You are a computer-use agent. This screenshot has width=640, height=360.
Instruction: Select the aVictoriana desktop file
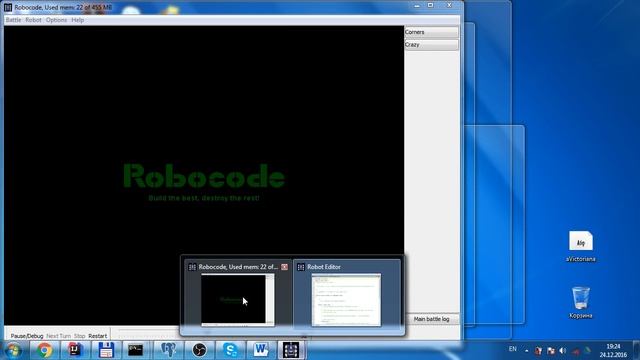[x=580, y=247]
